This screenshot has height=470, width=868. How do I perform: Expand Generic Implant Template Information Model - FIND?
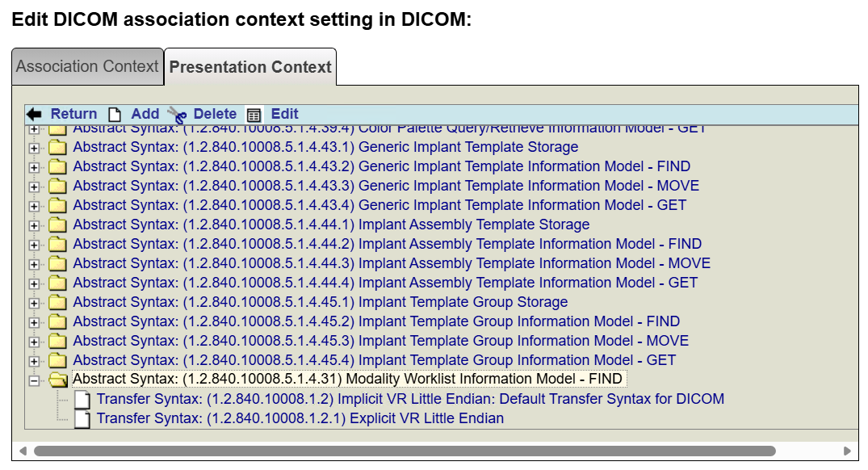34,167
